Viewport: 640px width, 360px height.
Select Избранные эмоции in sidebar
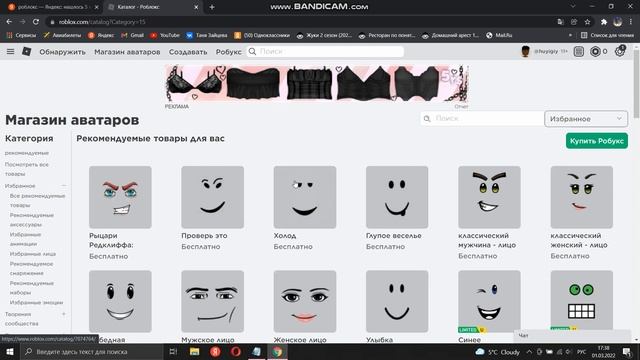36,302
